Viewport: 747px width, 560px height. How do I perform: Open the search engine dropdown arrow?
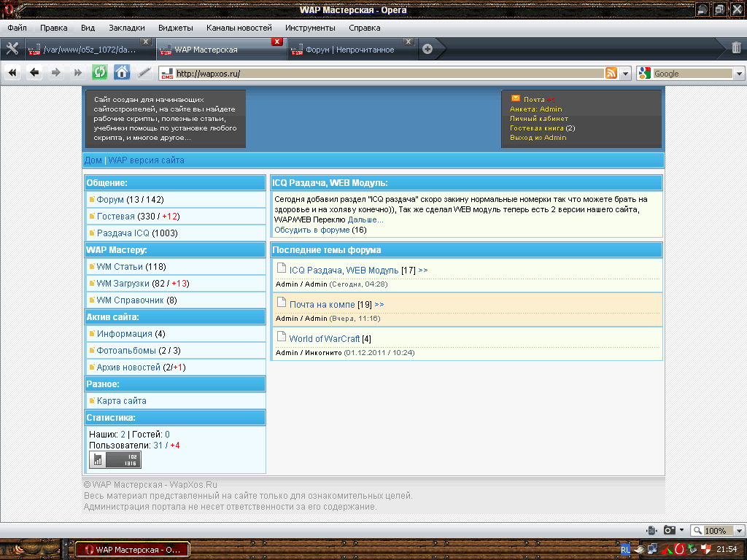[739, 74]
